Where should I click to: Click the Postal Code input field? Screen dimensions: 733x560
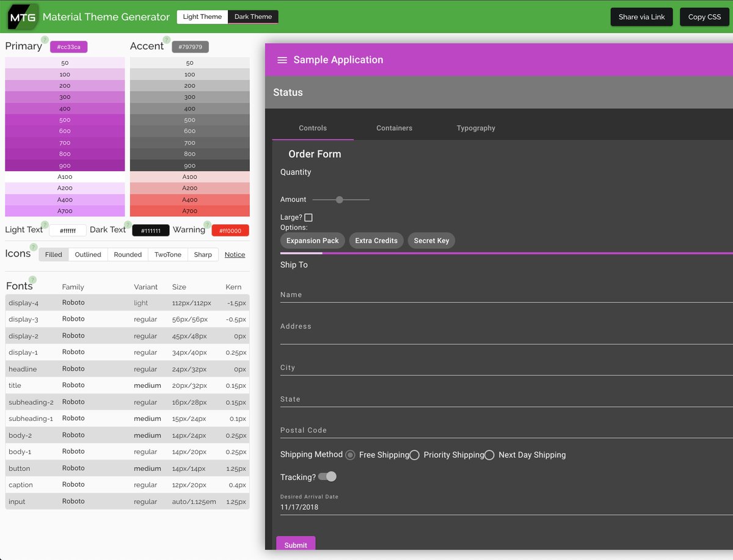506,431
